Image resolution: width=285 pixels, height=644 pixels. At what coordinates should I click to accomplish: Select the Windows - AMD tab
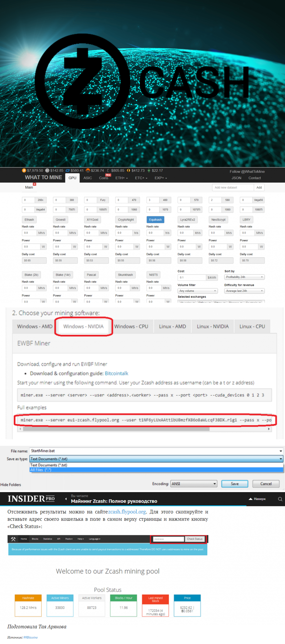coord(35,326)
